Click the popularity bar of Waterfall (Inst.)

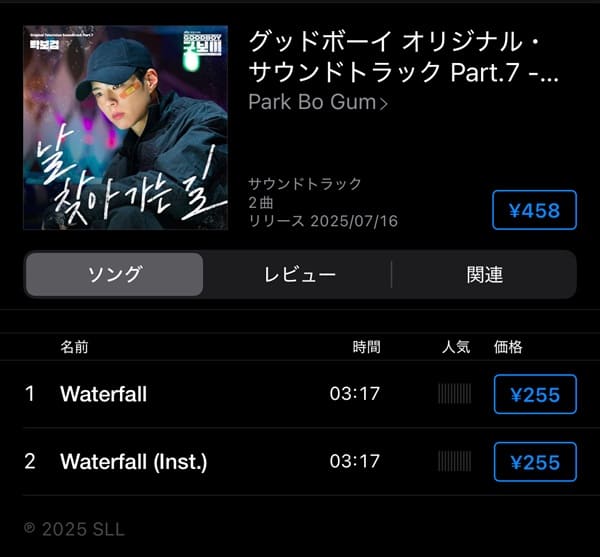tap(455, 461)
